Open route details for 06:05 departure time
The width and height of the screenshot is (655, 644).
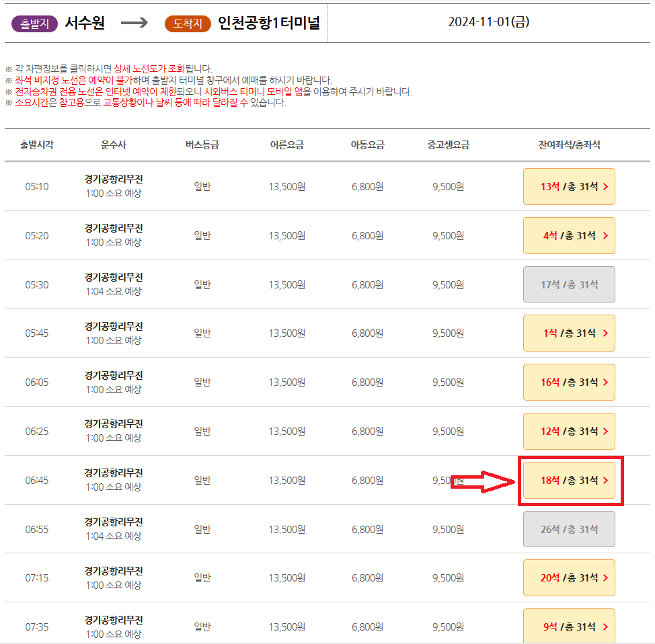tap(37, 382)
